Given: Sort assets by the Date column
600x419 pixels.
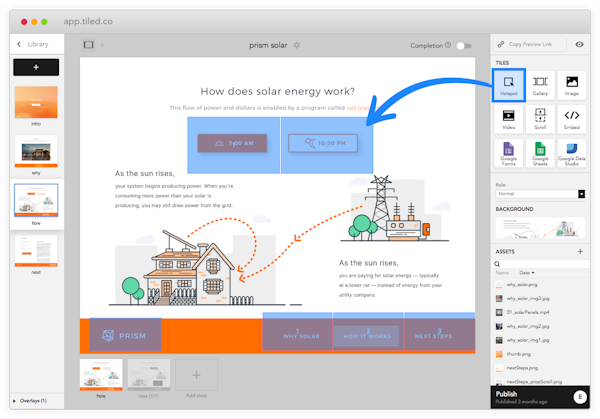Looking at the screenshot, I should (x=526, y=272).
